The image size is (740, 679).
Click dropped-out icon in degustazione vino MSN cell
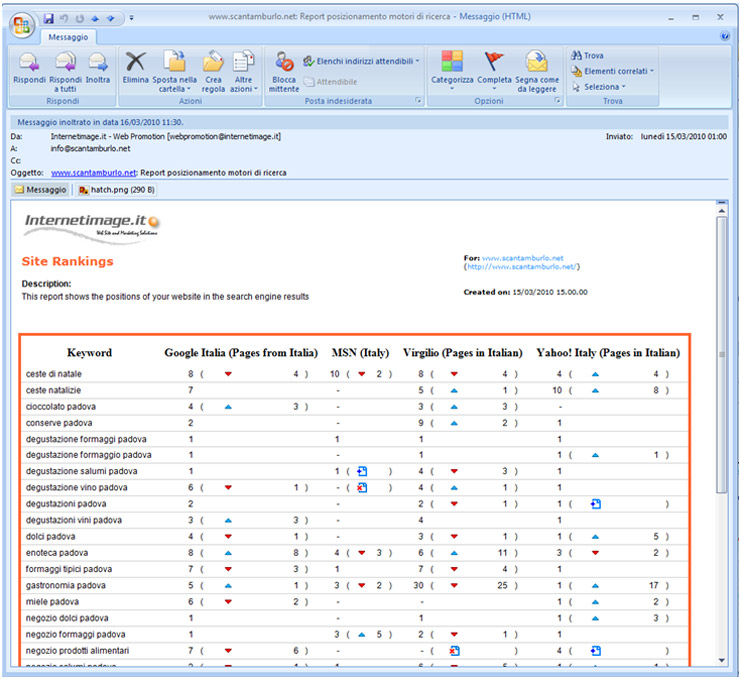click(362, 488)
